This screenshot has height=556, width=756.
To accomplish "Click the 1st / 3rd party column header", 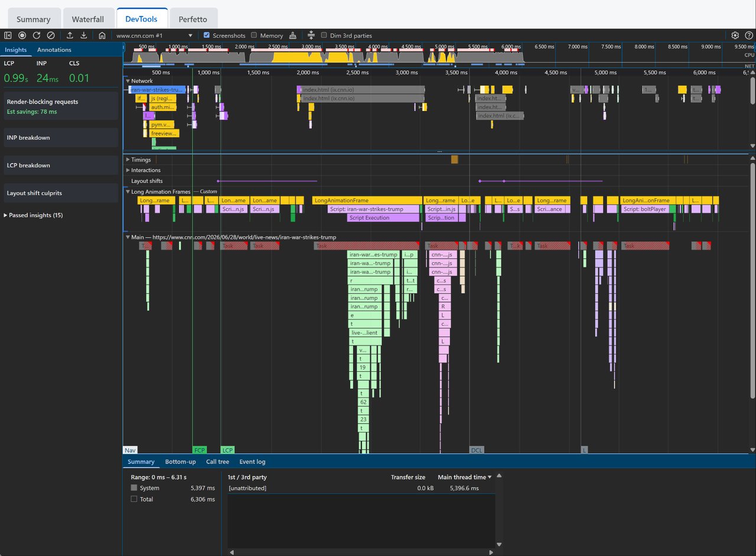I will 247,477.
